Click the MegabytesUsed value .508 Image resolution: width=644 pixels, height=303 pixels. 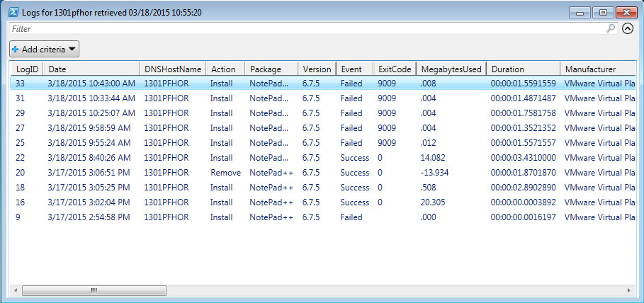point(429,188)
